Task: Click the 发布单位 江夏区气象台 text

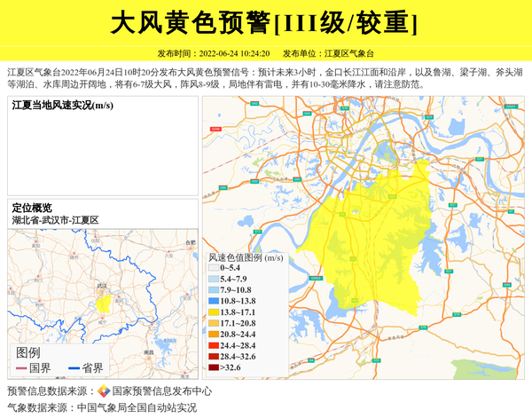Action: pyautogui.click(x=334, y=53)
